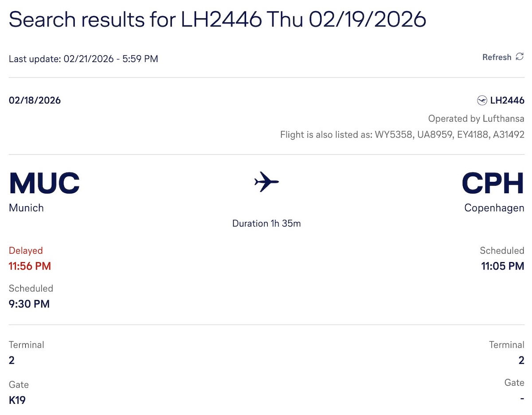Viewport: 532px width, 415px height.
Task: Click the red Delayed status label
Action: 26,251
